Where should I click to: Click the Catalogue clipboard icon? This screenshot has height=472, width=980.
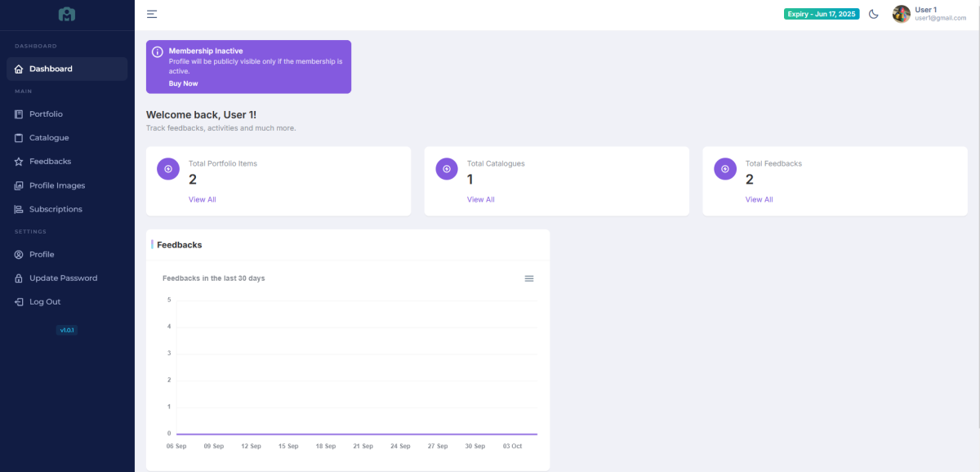19,138
